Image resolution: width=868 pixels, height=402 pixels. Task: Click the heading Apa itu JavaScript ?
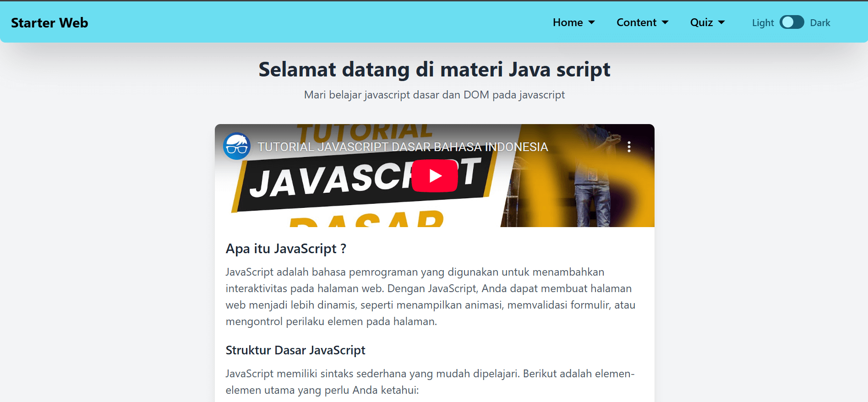tap(286, 249)
